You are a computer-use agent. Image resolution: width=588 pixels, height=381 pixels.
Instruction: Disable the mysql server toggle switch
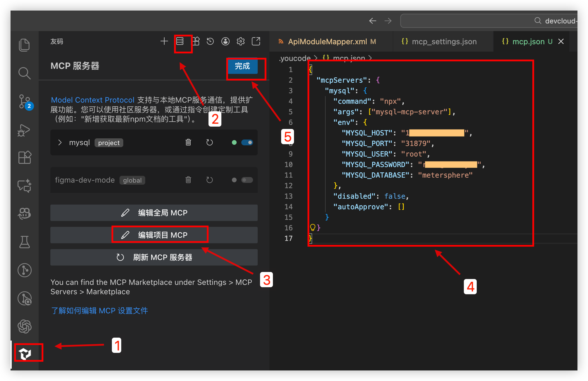(x=247, y=142)
